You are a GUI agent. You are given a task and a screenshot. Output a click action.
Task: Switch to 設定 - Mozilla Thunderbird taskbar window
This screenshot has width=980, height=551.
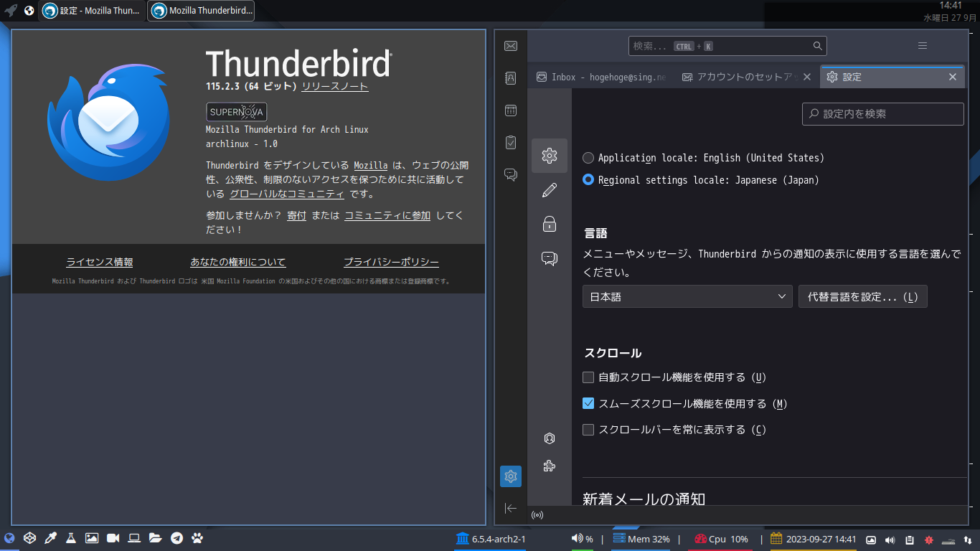[x=92, y=11]
